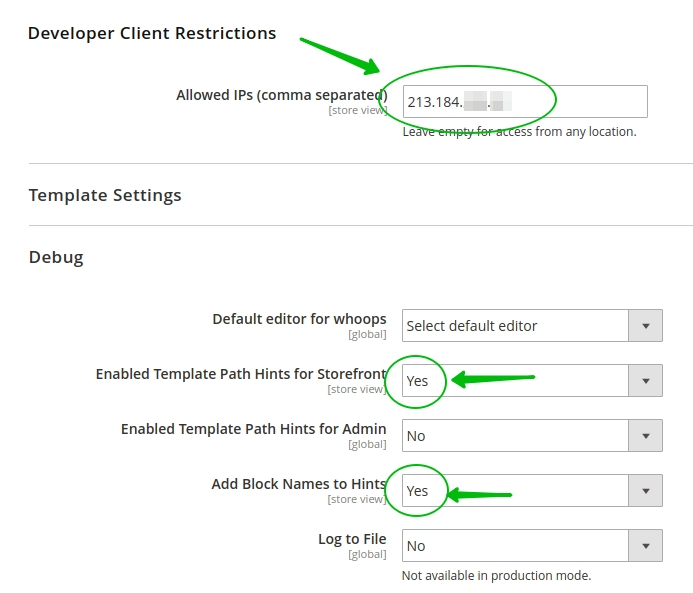
Task: Collapse the Debug section header
Action: [56, 257]
